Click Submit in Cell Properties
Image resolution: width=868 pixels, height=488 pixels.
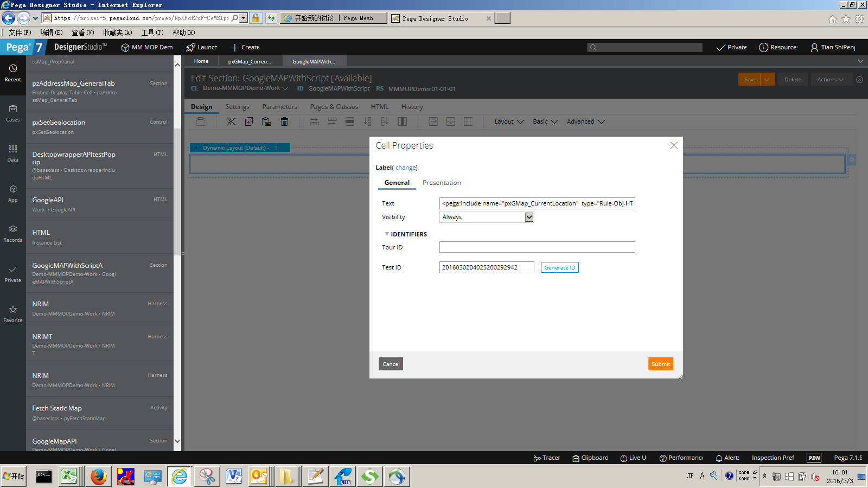661,364
